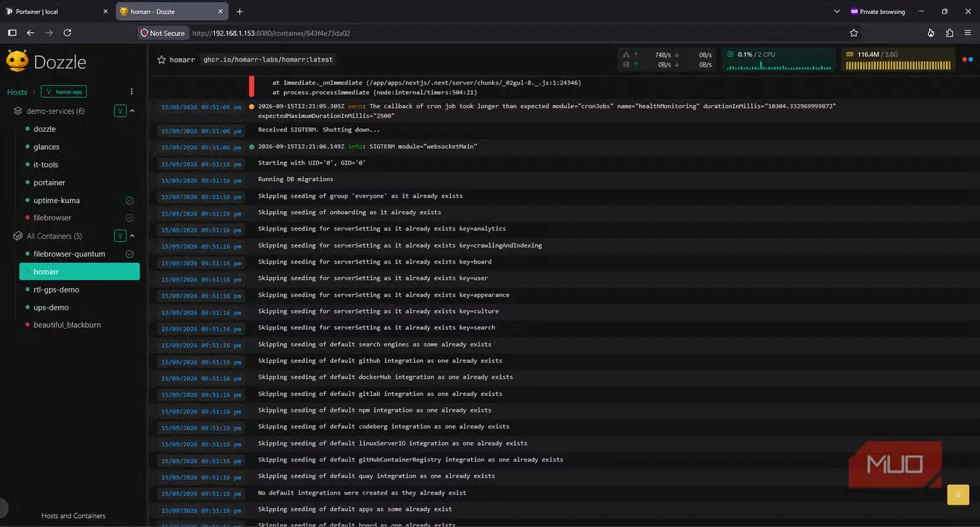Screen dimensions: 980x527
Task: Open terminal for All Containers group
Action: click(120, 236)
